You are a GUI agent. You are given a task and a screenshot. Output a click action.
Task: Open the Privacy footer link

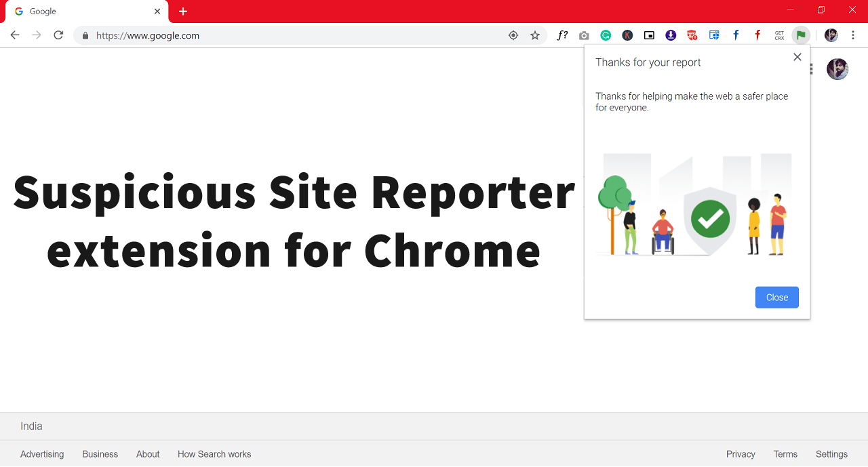click(x=741, y=454)
